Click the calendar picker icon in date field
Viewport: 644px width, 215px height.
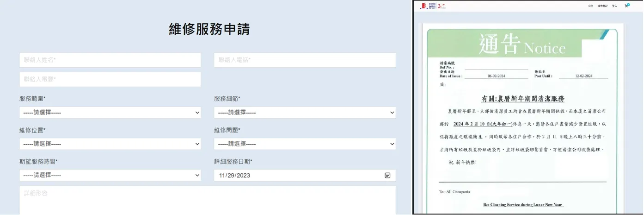(x=387, y=175)
